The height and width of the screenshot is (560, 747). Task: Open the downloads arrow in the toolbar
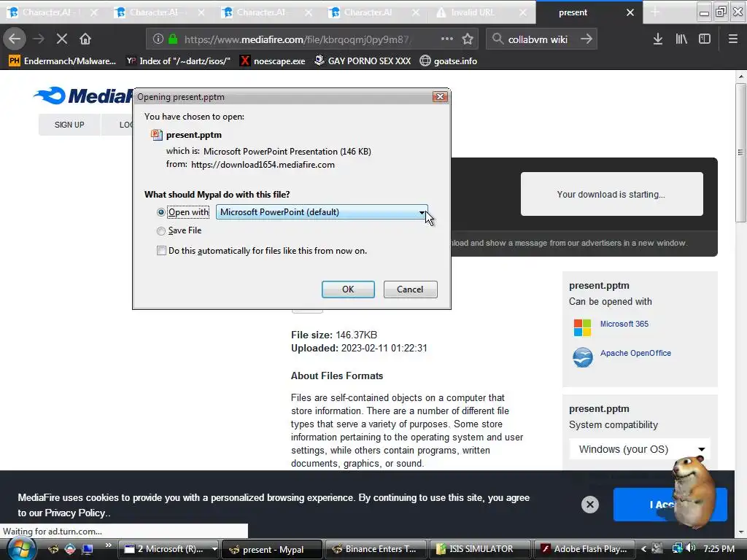point(658,39)
